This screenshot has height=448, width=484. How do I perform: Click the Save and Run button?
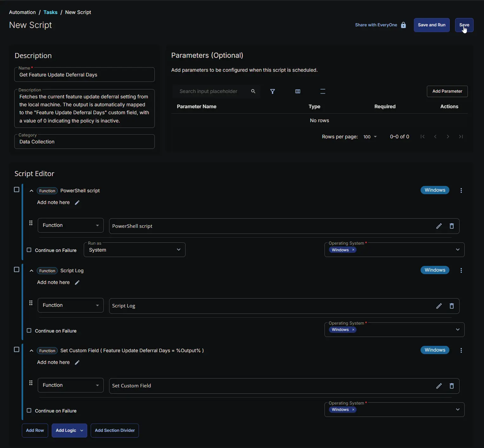(x=431, y=25)
